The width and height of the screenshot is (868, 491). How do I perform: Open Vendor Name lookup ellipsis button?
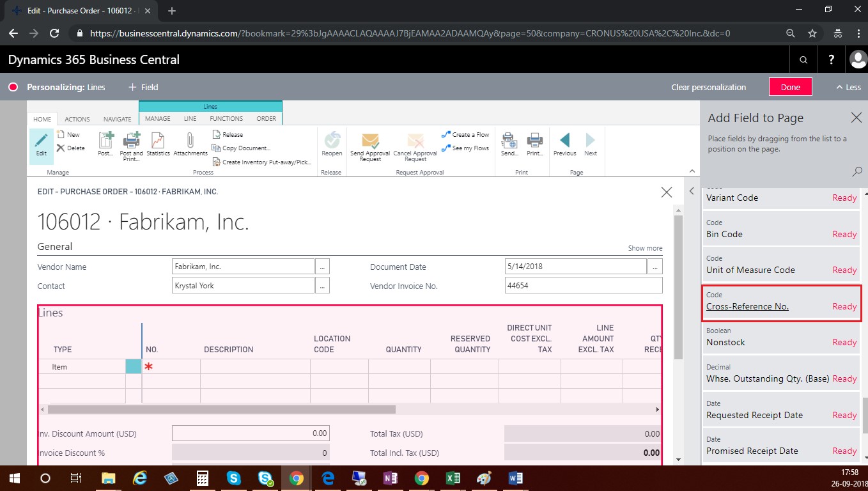click(x=322, y=267)
